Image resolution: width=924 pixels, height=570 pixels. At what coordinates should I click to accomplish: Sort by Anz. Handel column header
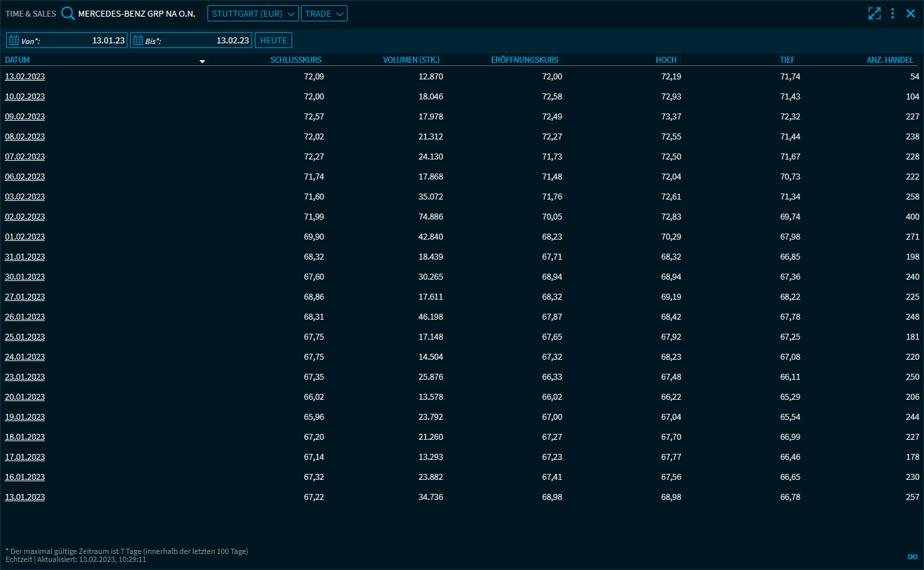tap(889, 60)
